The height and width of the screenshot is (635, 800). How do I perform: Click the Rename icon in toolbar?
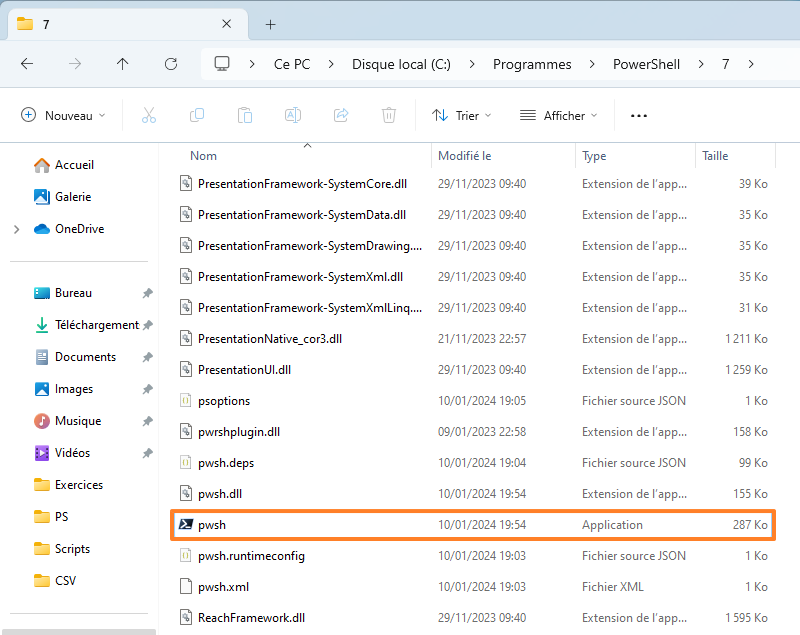pos(293,115)
